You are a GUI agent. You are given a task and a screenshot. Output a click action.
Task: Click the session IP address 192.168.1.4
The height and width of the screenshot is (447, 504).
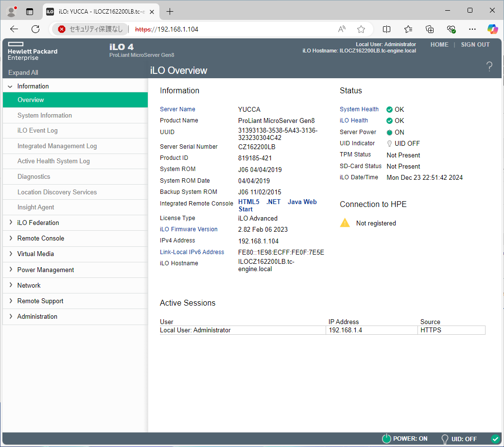pyautogui.click(x=345, y=330)
